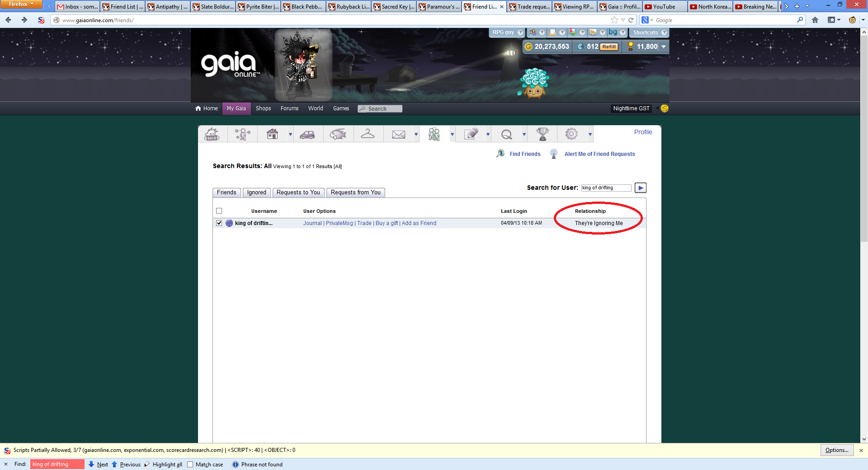Click in the Search for User field
This screenshot has width=868, height=470.
[606, 188]
